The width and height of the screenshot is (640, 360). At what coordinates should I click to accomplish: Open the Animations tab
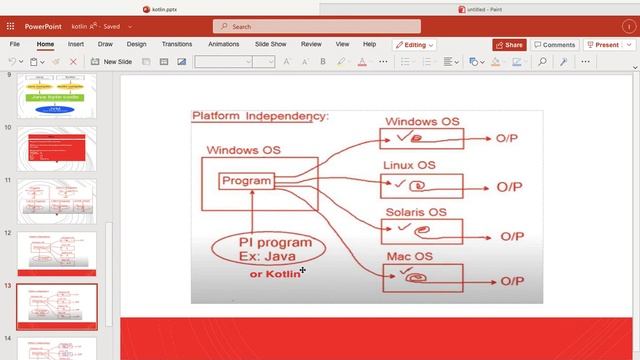click(224, 44)
